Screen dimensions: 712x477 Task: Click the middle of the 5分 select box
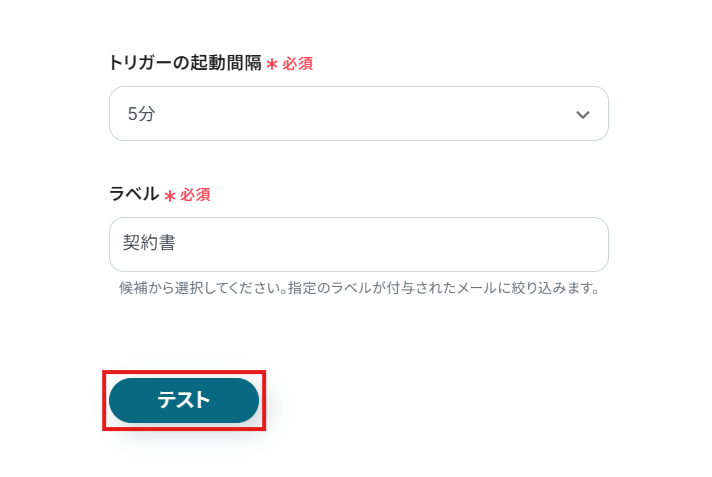358,114
